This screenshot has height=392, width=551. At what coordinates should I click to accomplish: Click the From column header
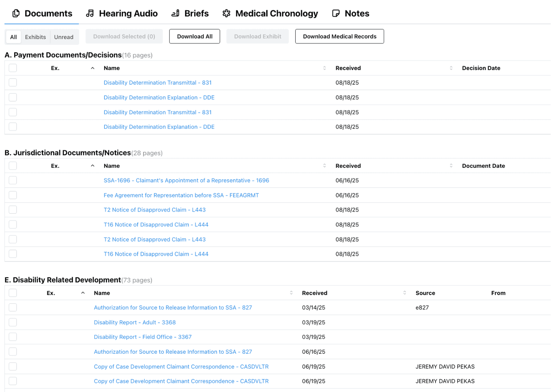click(x=498, y=293)
